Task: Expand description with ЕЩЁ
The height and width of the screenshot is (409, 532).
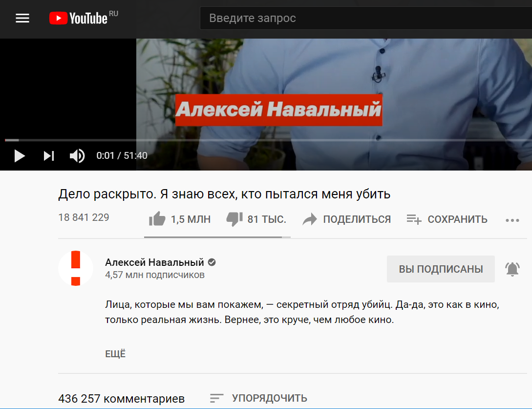Action: coord(115,354)
